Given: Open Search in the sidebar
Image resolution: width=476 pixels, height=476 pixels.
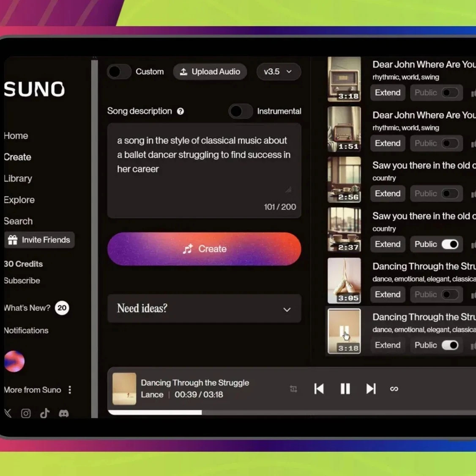Looking at the screenshot, I should pyautogui.click(x=18, y=221).
